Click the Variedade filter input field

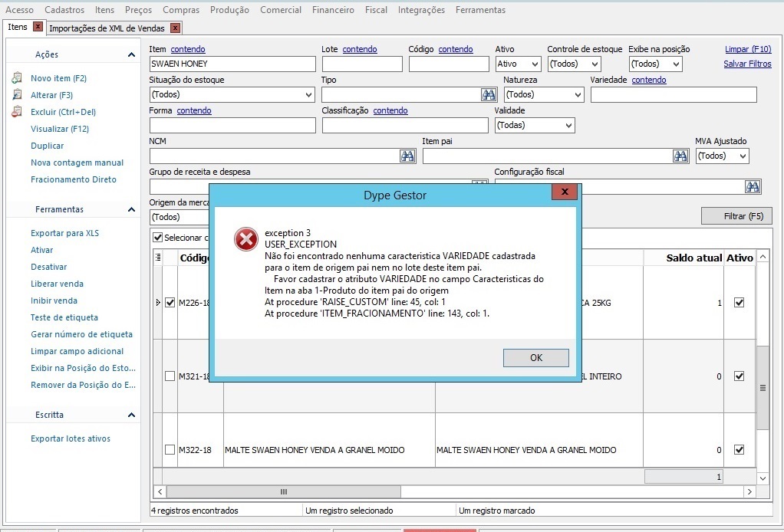click(674, 94)
